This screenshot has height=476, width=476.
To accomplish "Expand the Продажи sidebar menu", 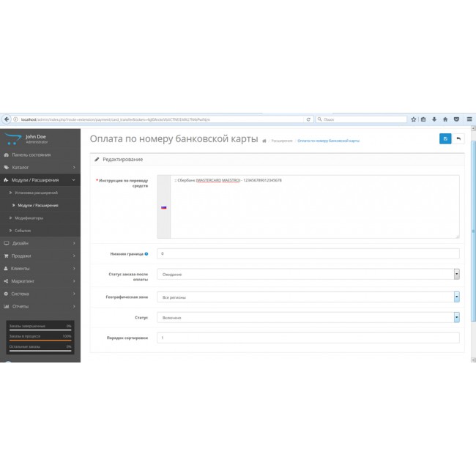I will (x=40, y=256).
